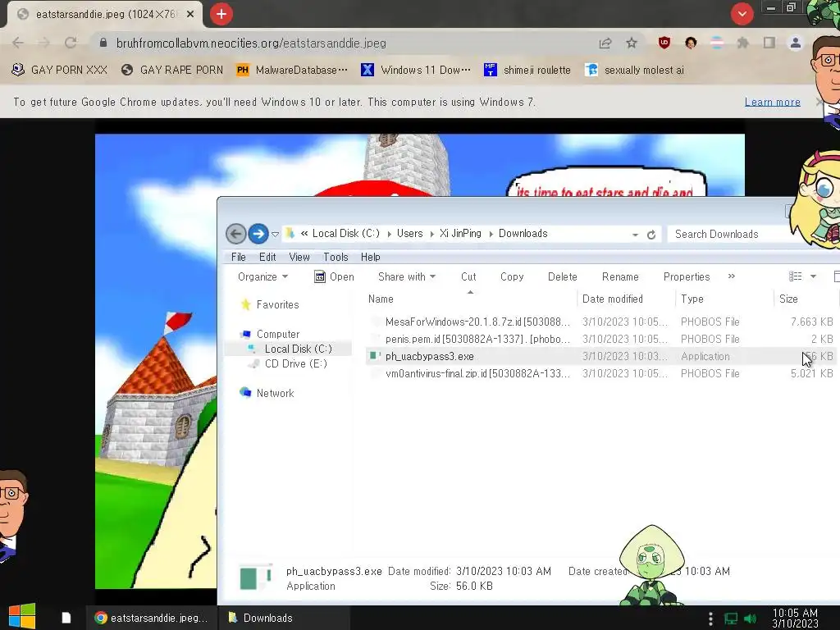Click the Open toolbar button
840x630 pixels.
tap(335, 277)
